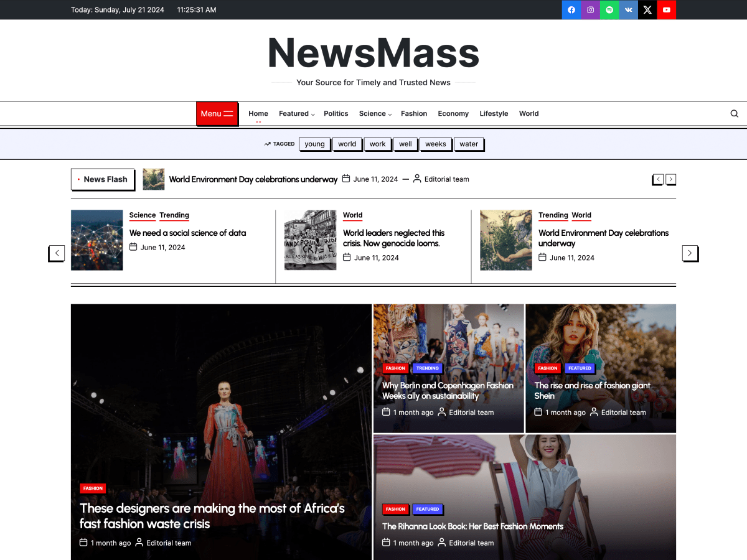Select Lifestyle from the navigation bar
The width and height of the screenshot is (747, 560).
click(494, 113)
